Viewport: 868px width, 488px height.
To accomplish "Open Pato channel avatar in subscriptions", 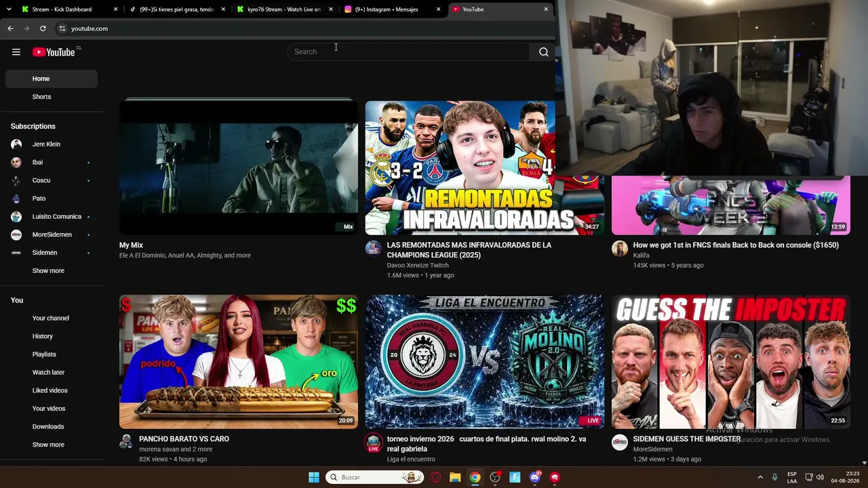I will (16, 199).
